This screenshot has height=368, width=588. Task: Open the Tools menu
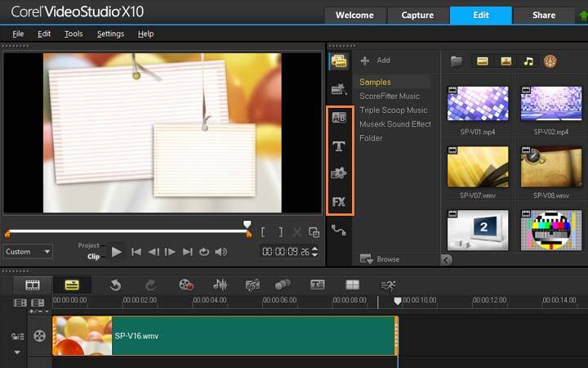click(x=73, y=34)
